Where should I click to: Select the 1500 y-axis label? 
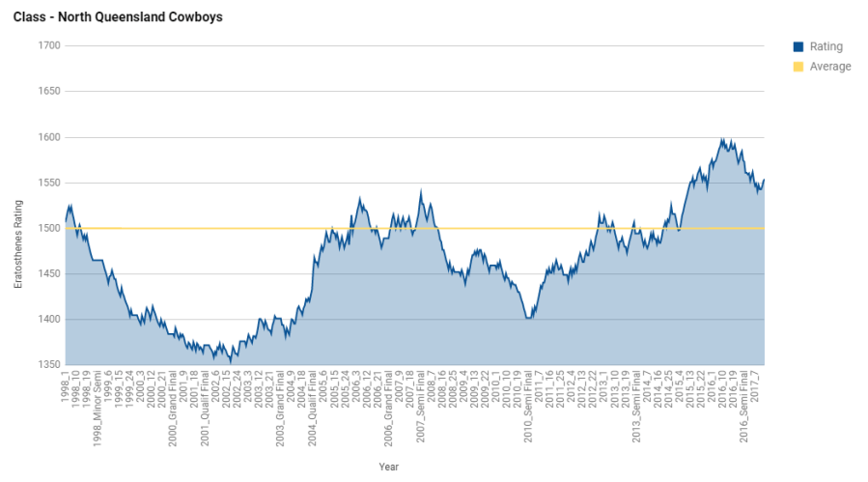(48, 229)
